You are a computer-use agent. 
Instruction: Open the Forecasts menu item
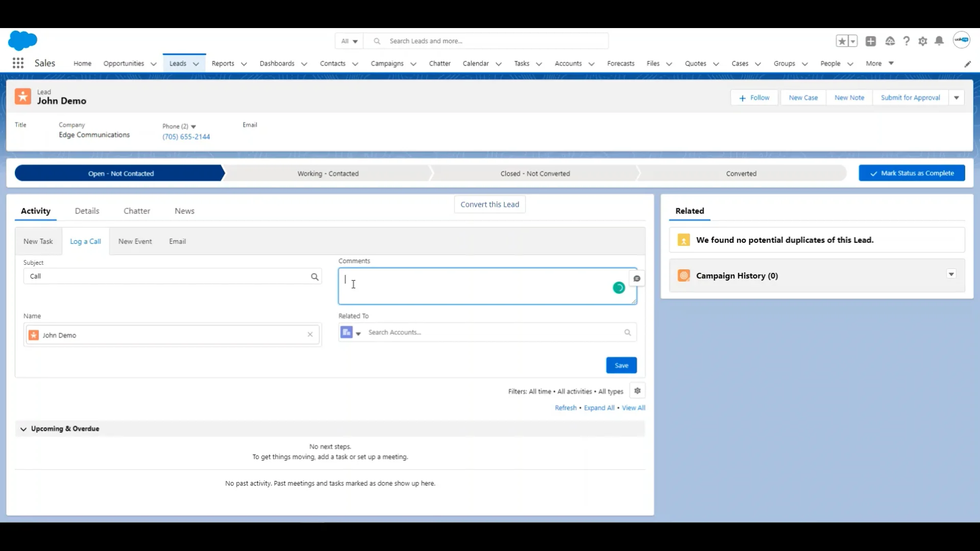point(621,63)
